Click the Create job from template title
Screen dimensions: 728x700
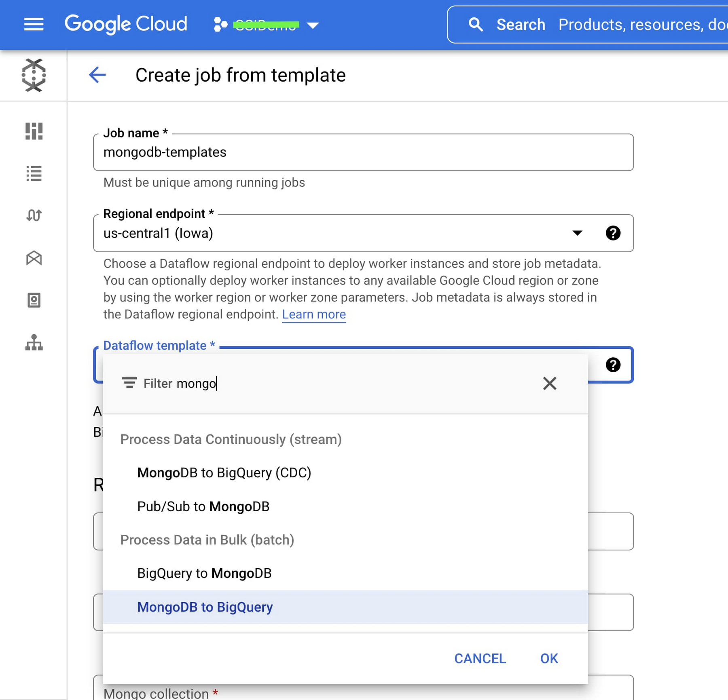tap(241, 75)
